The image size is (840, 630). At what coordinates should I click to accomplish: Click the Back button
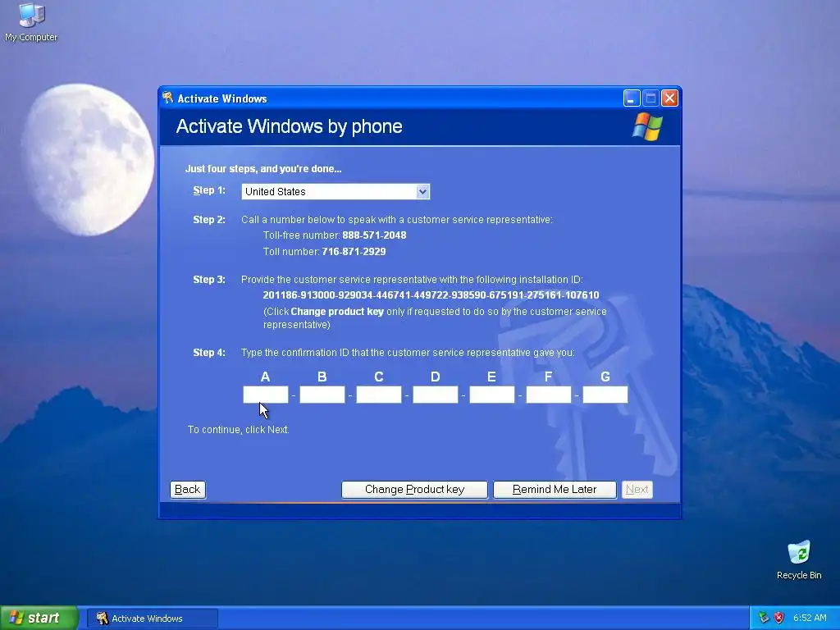coord(188,489)
